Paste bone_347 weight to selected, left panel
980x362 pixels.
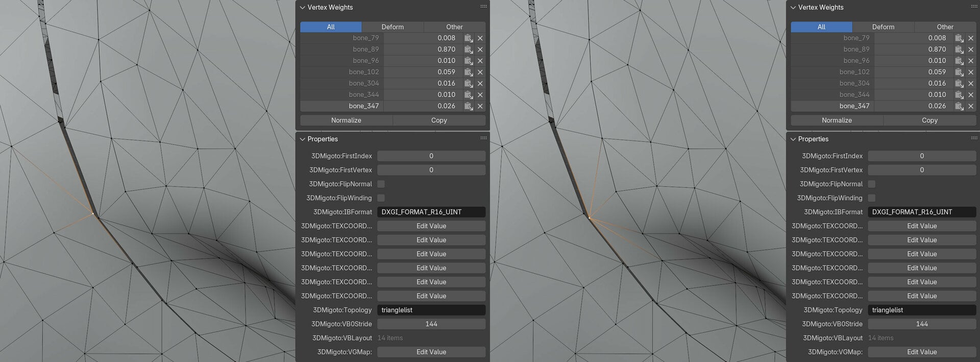468,106
